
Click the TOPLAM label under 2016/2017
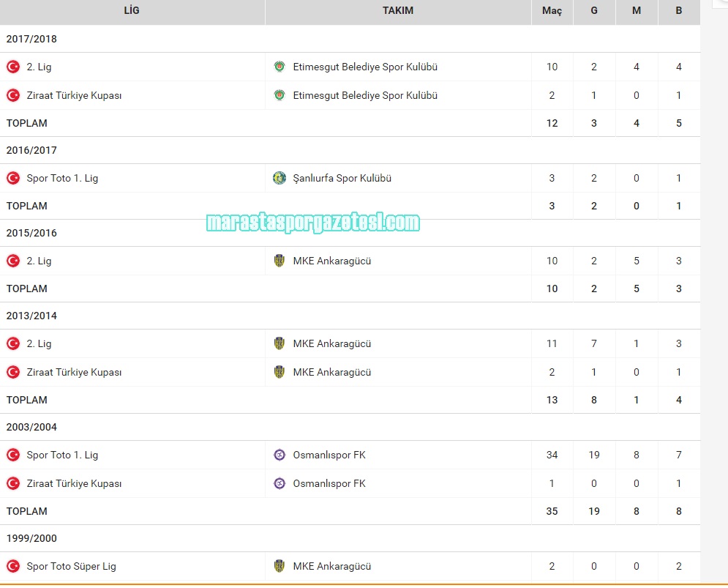click(x=27, y=206)
